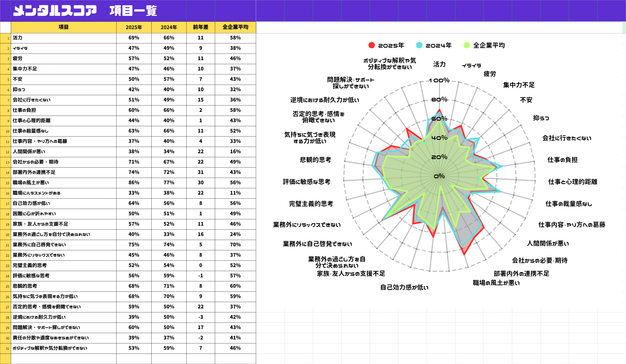626x364 pixels.
Task: Click the green 全企業平均 legend dot
Action: click(467, 45)
